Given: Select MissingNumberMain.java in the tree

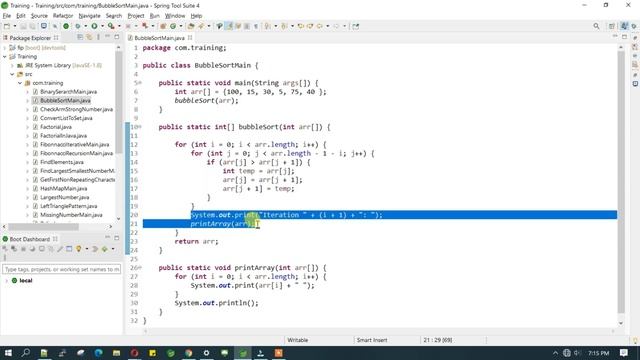Looking at the screenshot, I should pyautogui.click(x=71, y=215).
